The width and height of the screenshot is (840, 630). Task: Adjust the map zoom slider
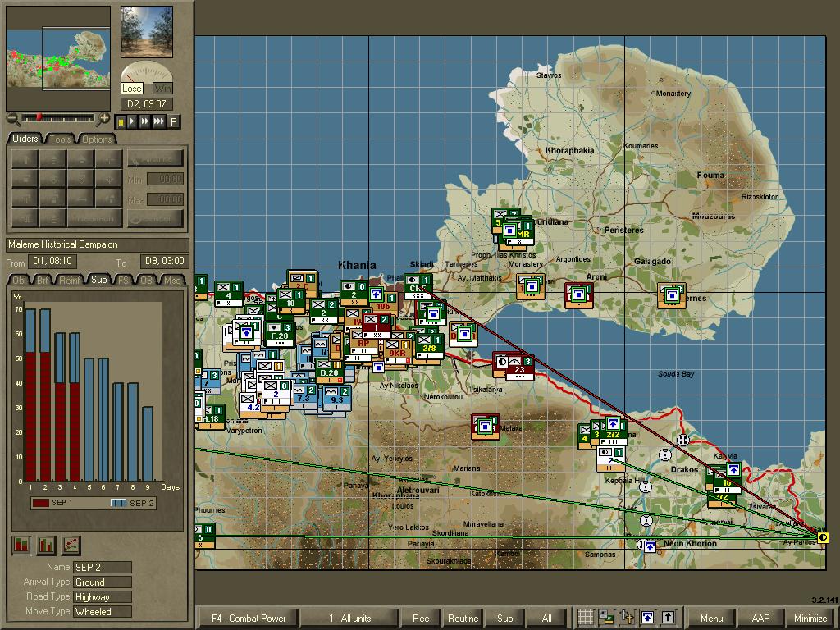tap(59, 118)
